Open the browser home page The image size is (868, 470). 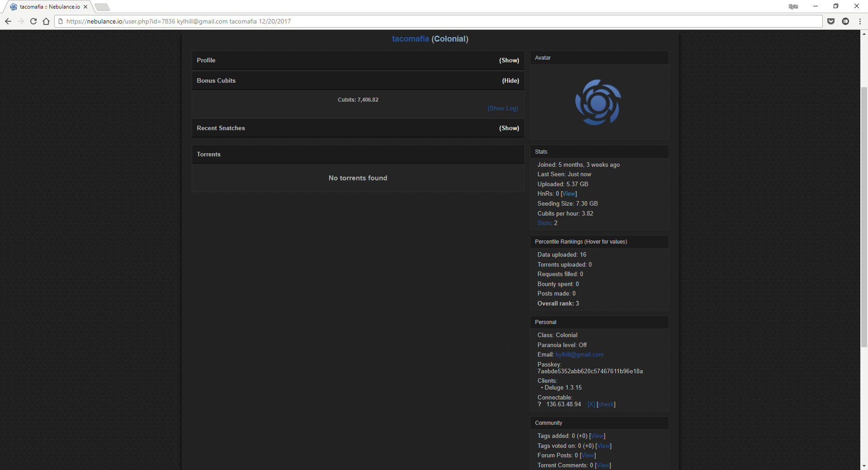(46, 21)
